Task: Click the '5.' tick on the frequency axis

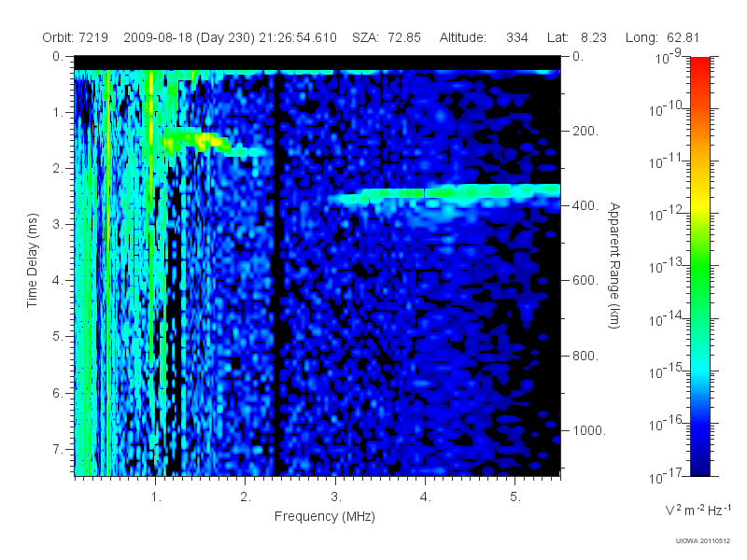Action: coord(515,497)
